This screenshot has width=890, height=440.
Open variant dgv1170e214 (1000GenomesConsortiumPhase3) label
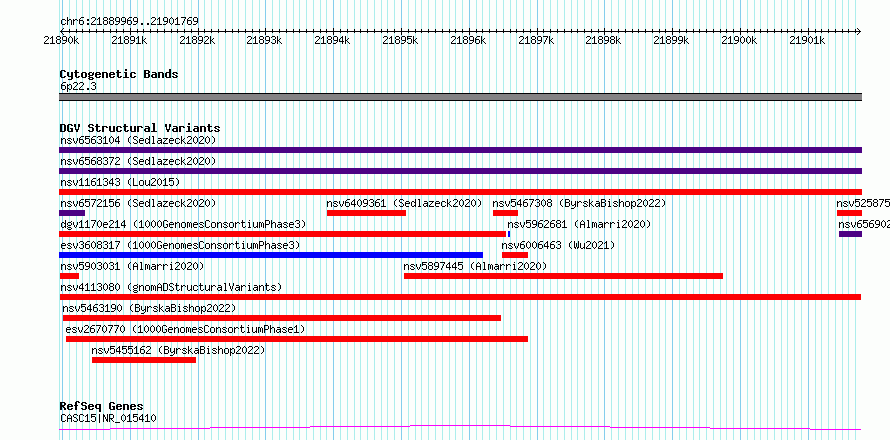(x=183, y=224)
